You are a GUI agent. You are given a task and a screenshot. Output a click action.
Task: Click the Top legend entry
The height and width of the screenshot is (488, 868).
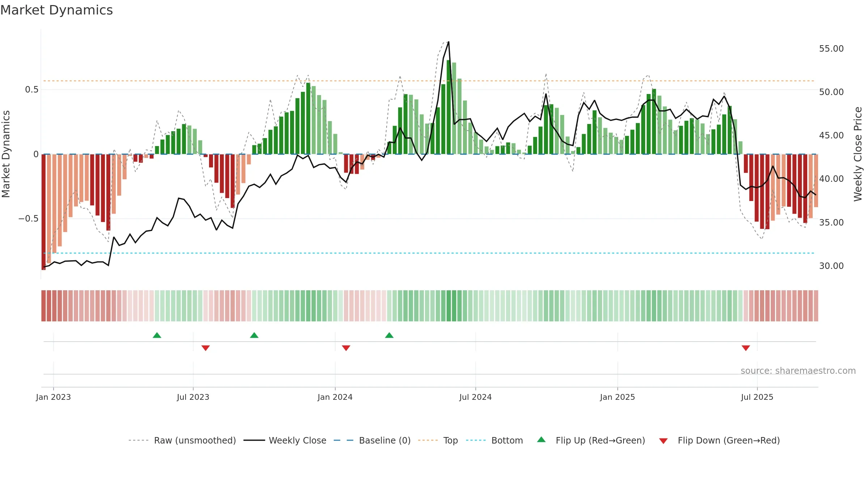(x=438, y=440)
